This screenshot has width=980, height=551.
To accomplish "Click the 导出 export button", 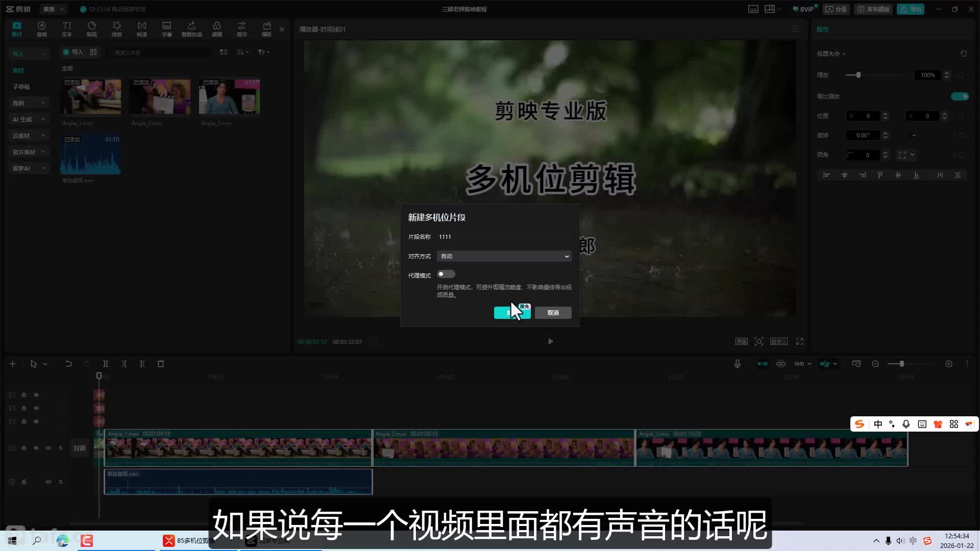I will pyautogui.click(x=911, y=9).
